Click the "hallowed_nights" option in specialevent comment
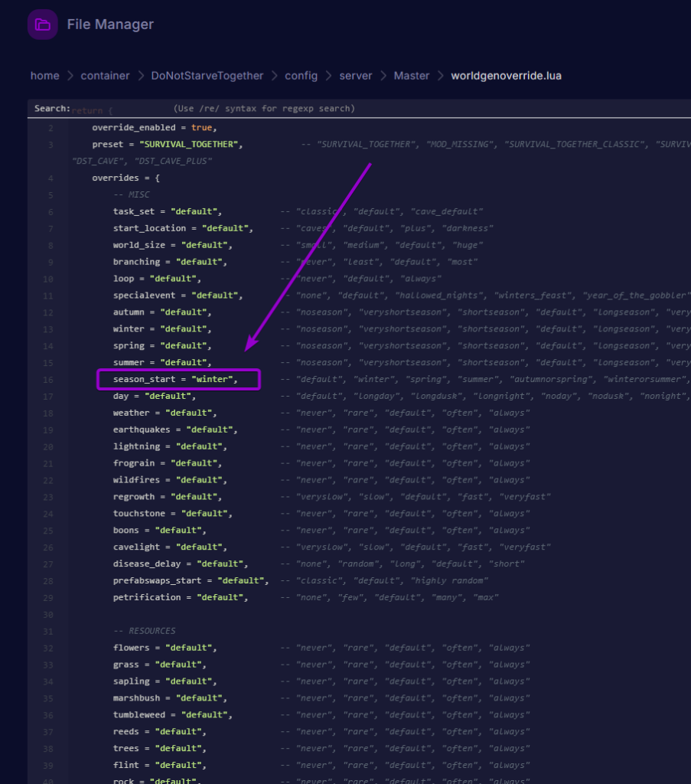This screenshot has width=691, height=784. click(440, 295)
